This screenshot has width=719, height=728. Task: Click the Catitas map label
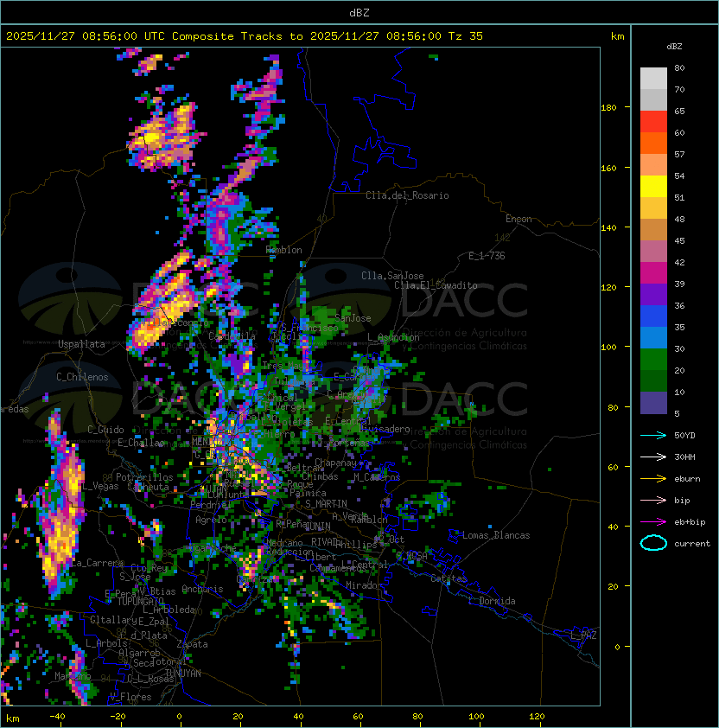click(x=449, y=578)
